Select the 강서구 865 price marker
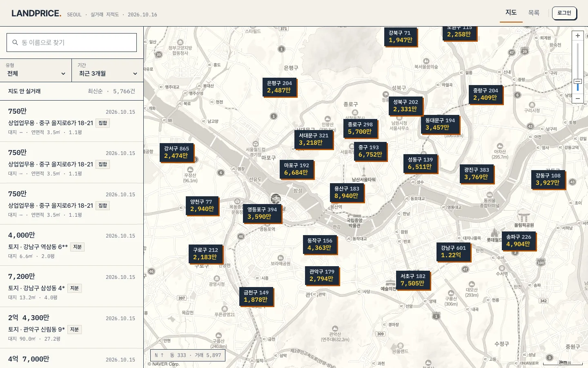The image size is (588, 368). coord(176,152)
